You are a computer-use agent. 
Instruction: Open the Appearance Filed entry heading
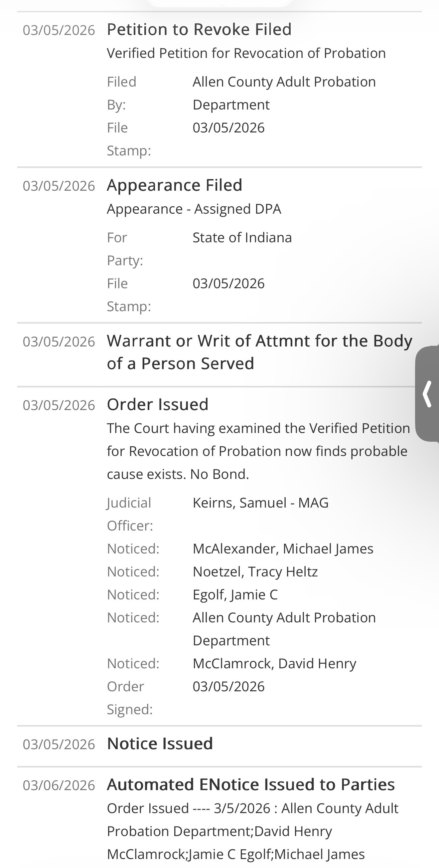[x=174, y=185]
